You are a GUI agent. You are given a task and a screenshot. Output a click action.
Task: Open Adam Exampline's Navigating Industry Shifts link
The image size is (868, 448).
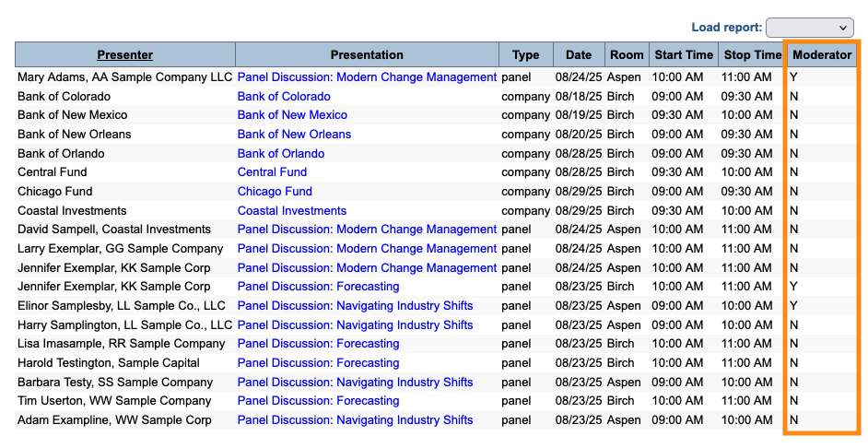click(x=355, y=419)
